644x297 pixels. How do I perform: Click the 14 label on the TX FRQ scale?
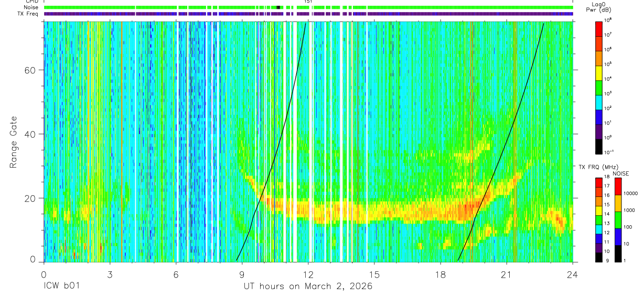(x=607, y=214)
